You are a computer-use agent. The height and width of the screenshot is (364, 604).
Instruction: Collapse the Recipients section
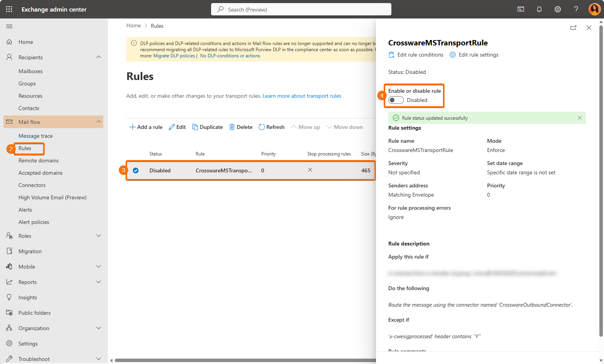pyautogui.click(x=99, y=57)
